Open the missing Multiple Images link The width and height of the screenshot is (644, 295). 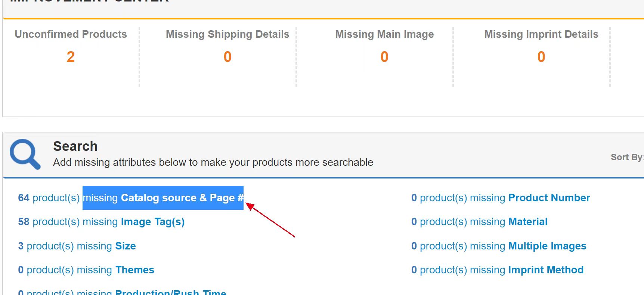499,246
